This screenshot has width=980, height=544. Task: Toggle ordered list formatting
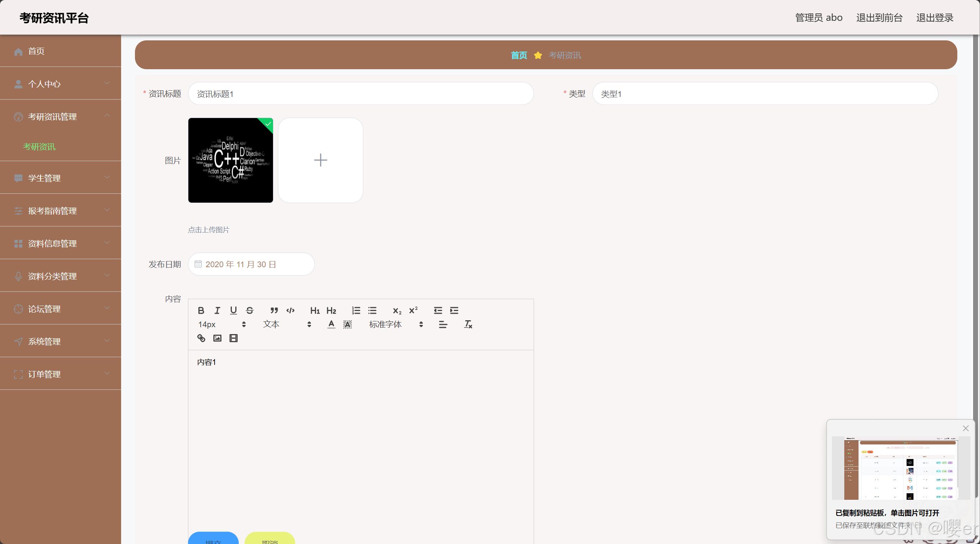[356, 310]
